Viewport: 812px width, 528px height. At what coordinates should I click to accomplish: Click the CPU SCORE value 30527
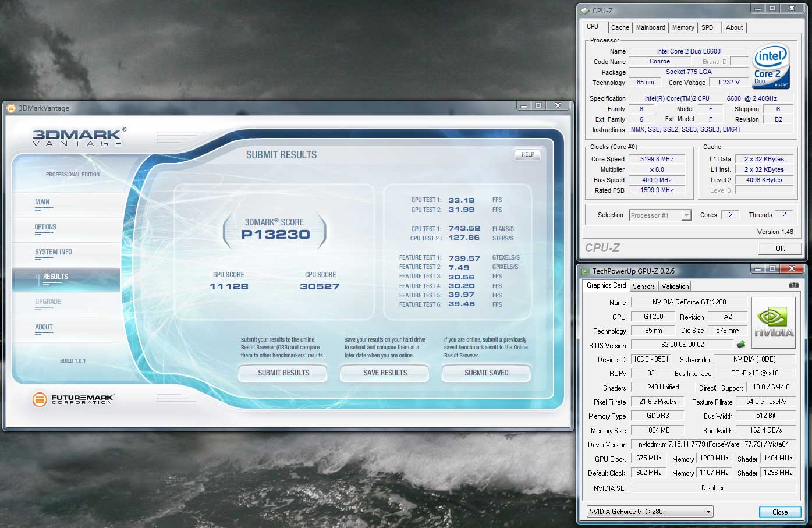point(320,286)
